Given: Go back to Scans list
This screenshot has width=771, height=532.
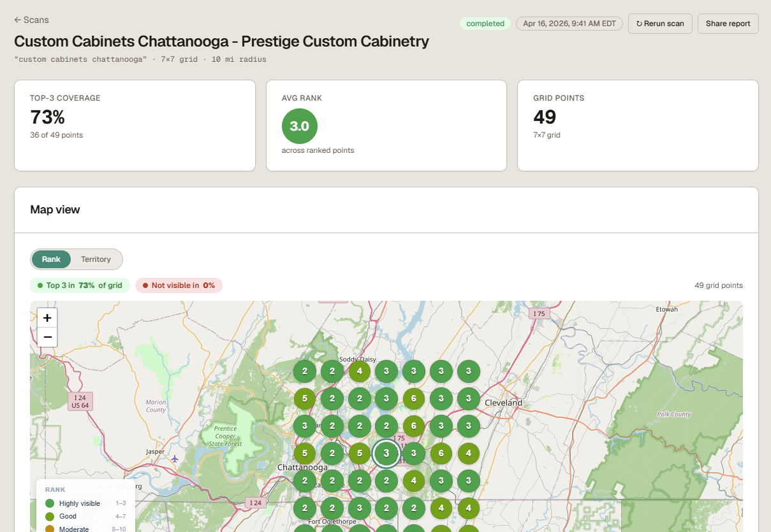Looking at the screenshot, I should point(31,20).
